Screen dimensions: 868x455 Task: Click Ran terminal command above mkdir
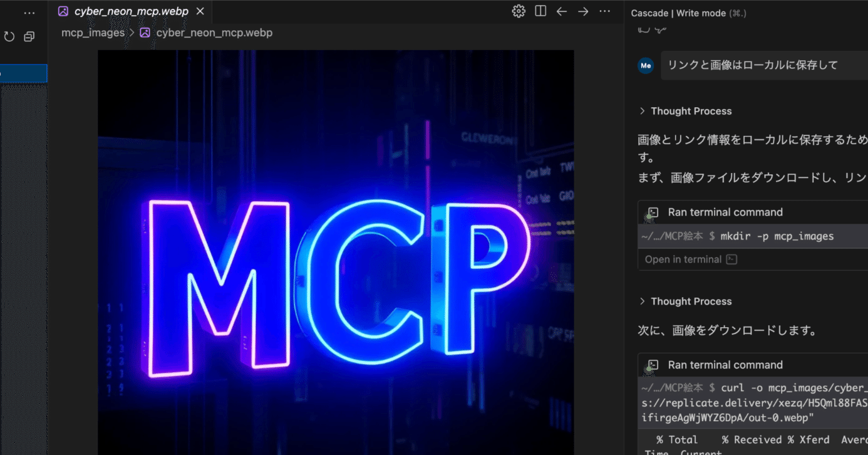(x=725, y=212)
